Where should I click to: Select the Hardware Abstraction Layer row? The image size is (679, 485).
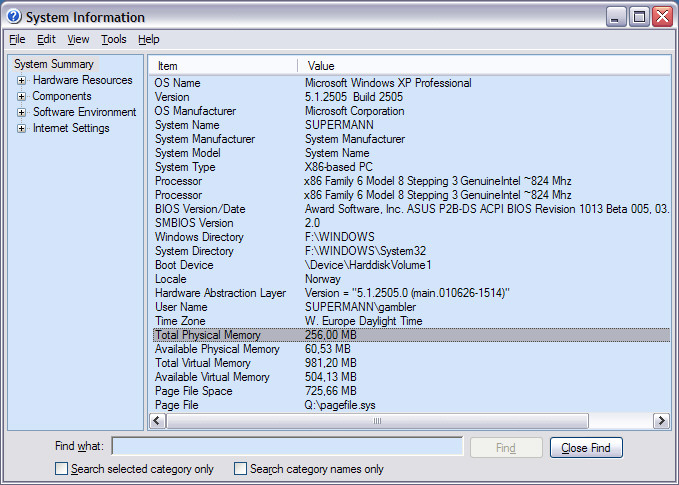click(411, 293)
